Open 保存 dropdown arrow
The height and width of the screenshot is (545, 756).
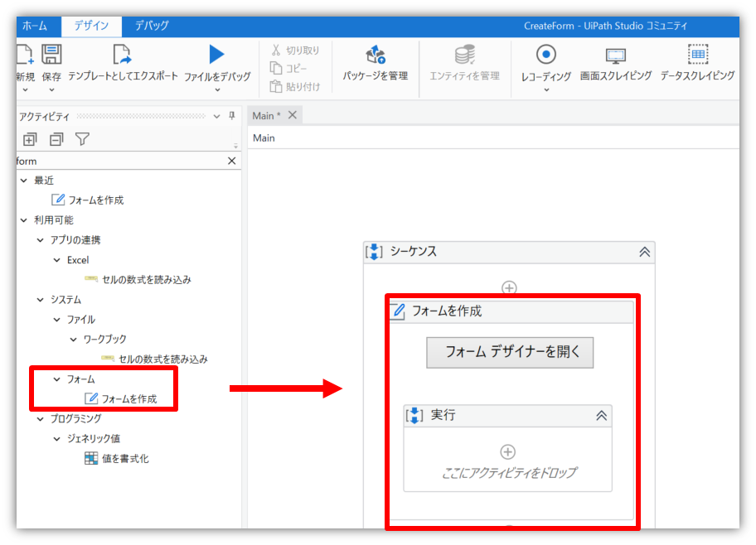pos(51,90)
